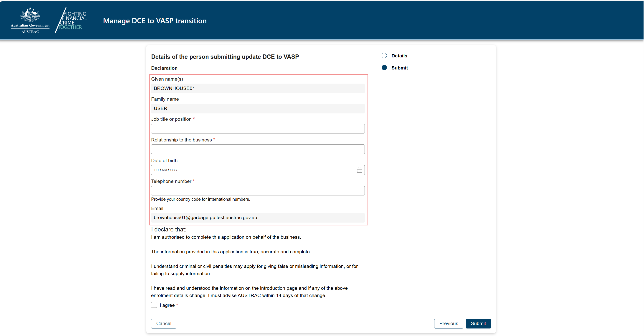Click the criminal or civil penalties statement
Screen dimensions: 644x336
[x=254, y=270]
